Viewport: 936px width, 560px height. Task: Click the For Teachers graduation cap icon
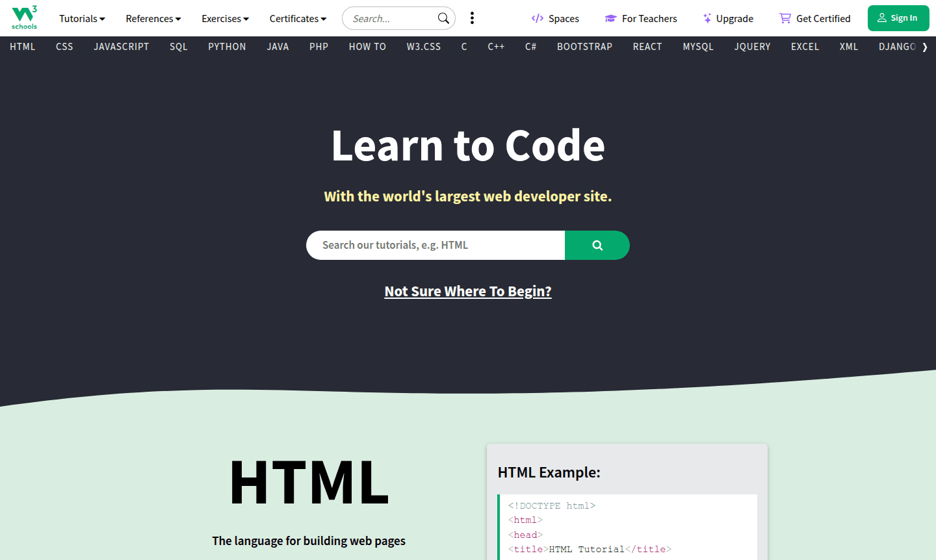click(612, 18)
